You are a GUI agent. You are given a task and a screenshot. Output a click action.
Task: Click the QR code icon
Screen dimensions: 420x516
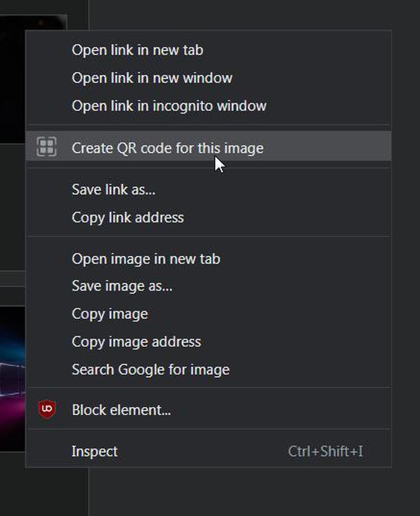47,147
